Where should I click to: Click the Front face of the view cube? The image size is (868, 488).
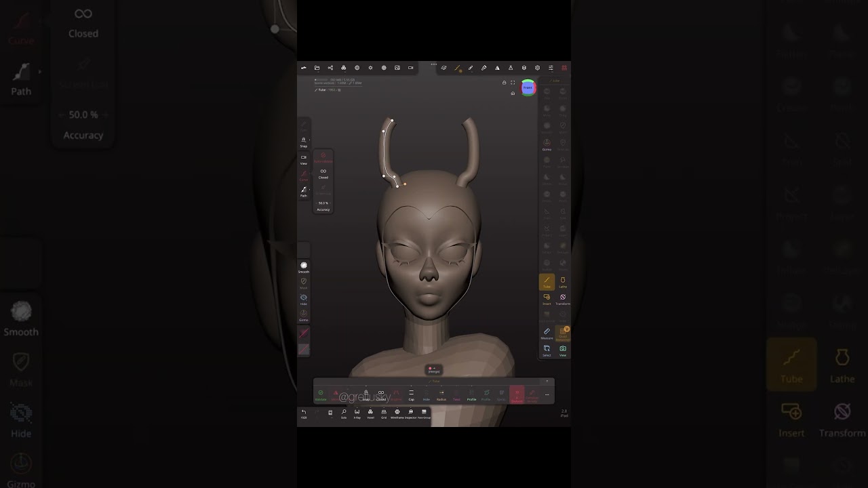(528, 87)
